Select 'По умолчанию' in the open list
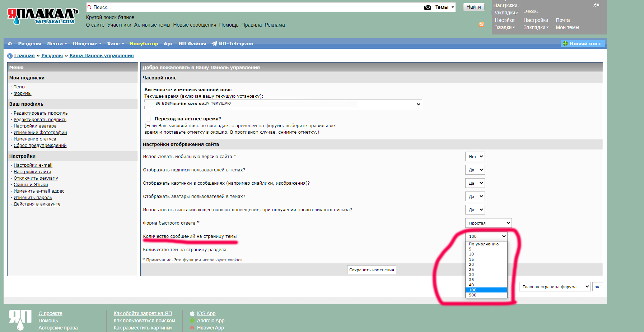 (486, 244)
